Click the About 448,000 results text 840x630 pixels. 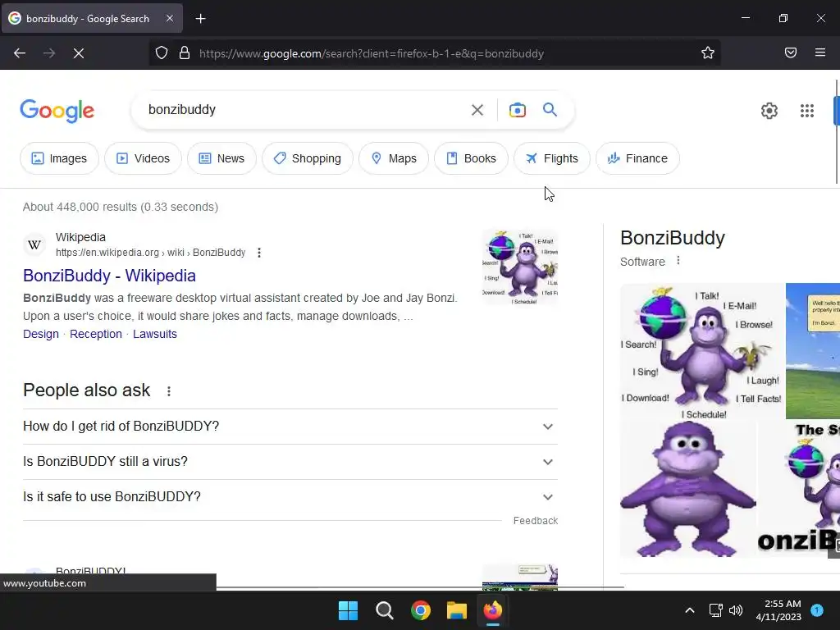121,207
